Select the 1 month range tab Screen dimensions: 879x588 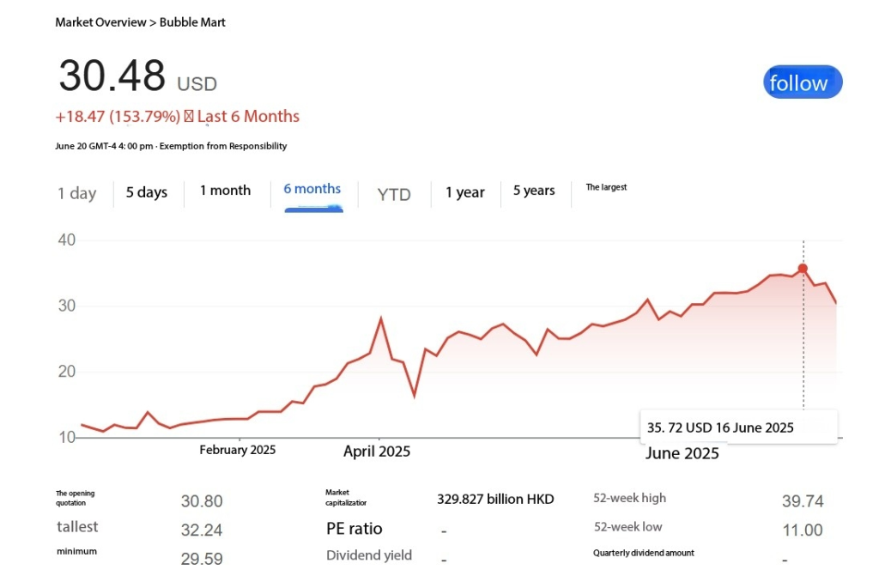pos(226,191)
